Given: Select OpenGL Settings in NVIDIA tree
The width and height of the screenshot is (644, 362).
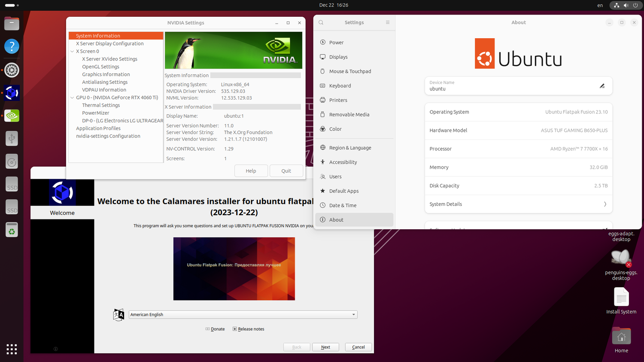Looking at the screenshot, I should click(100, 67).
